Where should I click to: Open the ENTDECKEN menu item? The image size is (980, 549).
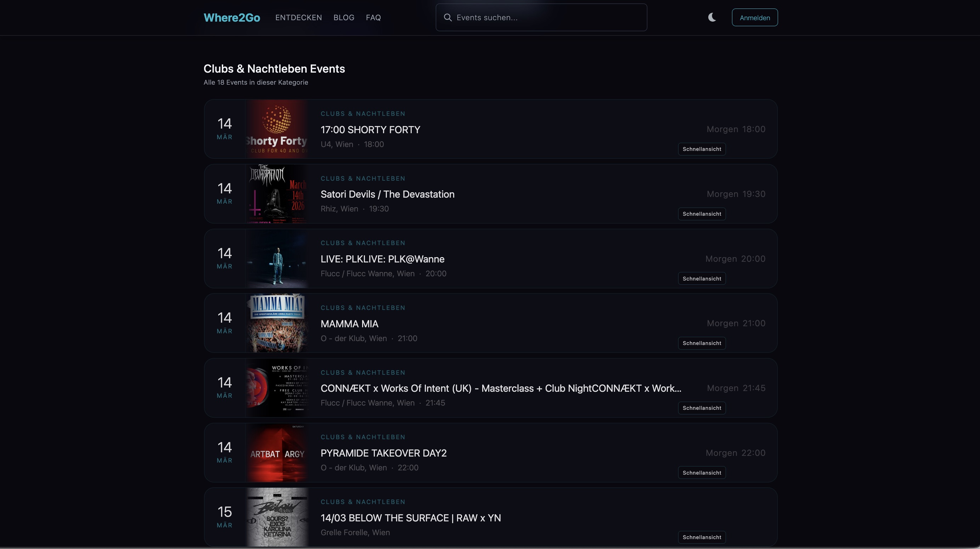click(299, 17)
